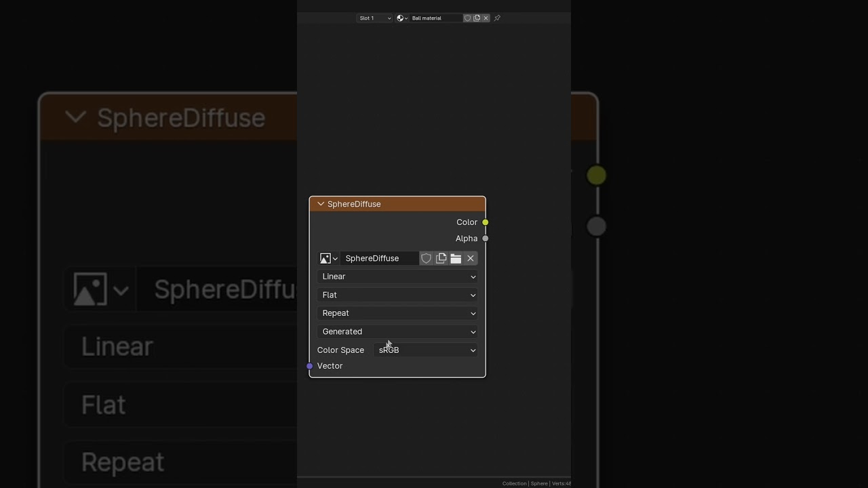Browse images with the node's image icon
Image resolution: width=868 pixels, height=488 pixels.
[329, 258]
